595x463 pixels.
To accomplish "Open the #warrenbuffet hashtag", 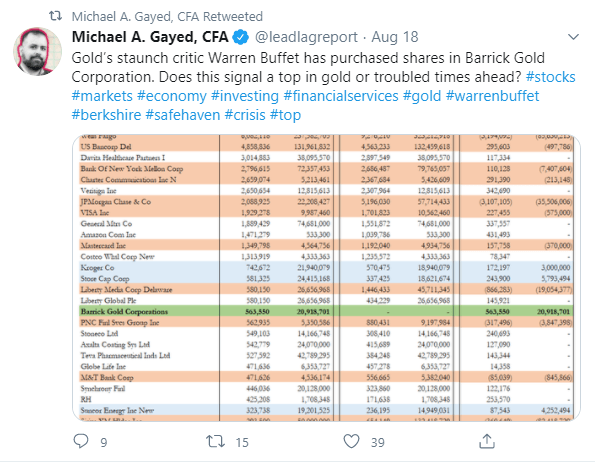I will click(493, 96).
